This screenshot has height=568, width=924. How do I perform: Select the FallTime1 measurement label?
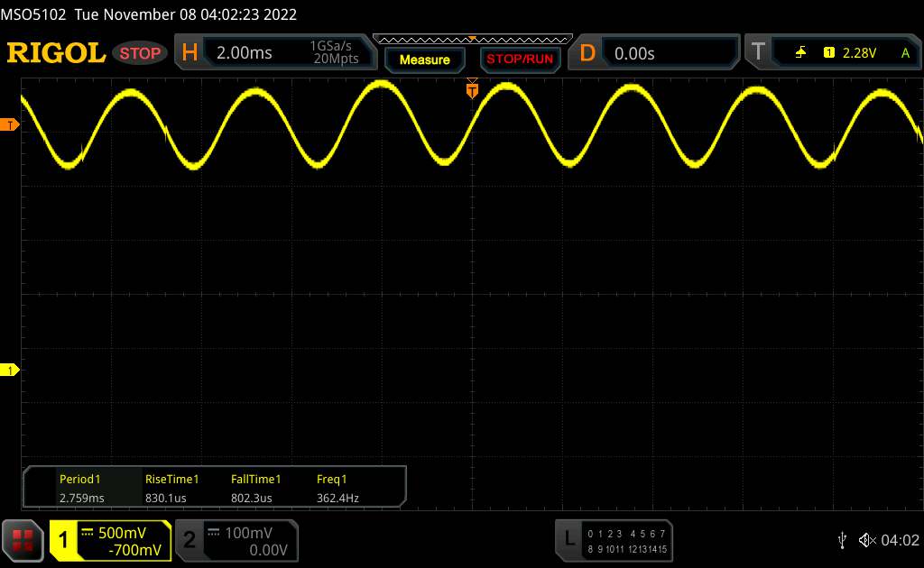(x=255, y=479)
